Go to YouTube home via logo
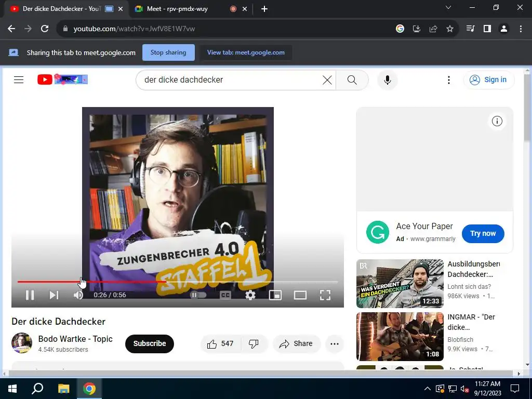This screenshot has width=532, height=399. click(62, 79)
